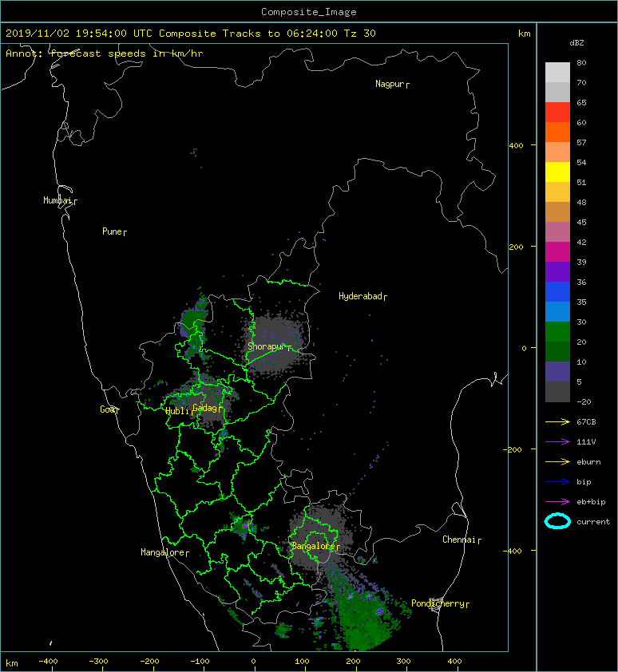618x672 pixels.
Task: Click the dBZ legend heading
Action: (x=576, y=43)
